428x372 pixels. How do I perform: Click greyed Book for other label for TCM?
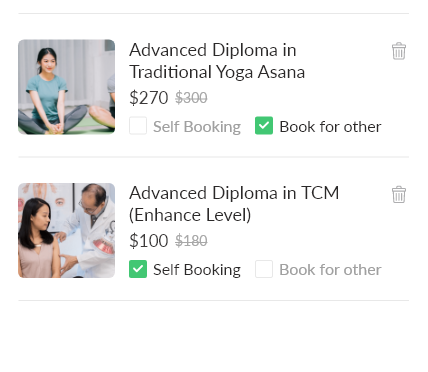coord(330,270)
